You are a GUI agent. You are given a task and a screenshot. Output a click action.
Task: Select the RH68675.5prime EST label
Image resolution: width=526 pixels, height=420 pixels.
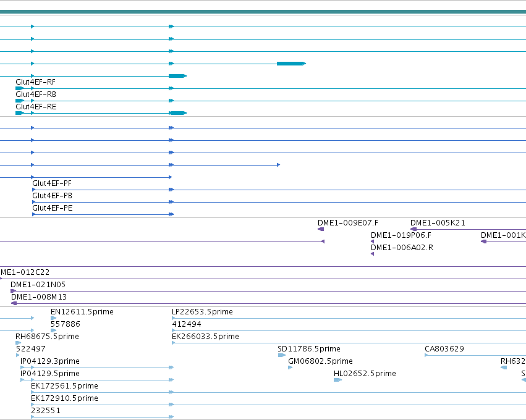coord(48,337)
